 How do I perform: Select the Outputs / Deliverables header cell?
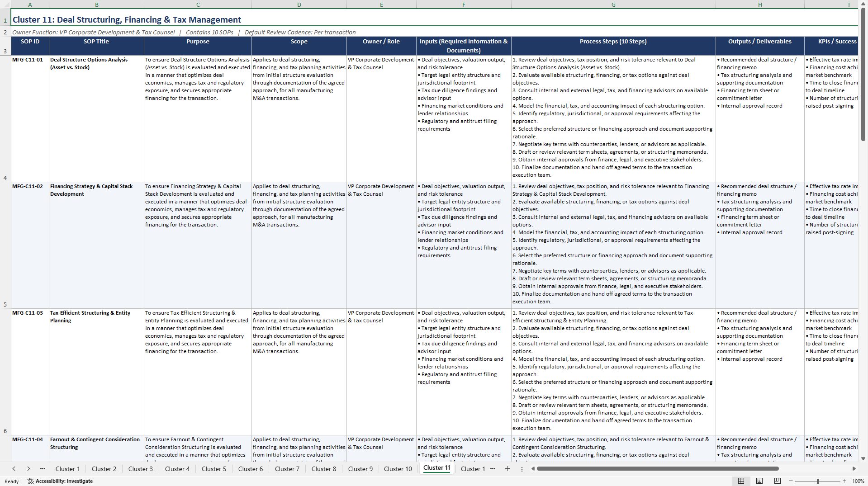(760, 46)
